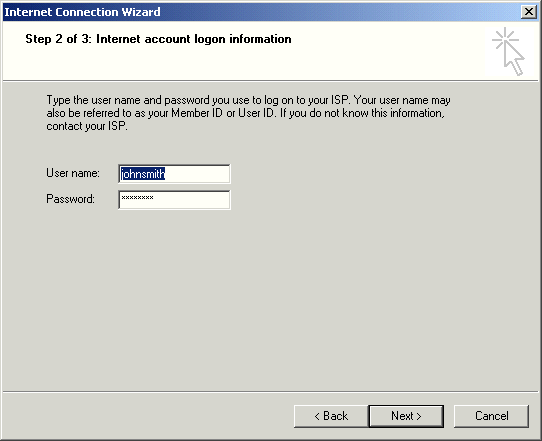The image size is (542, 441).
Task: Click the "User name:" label
Action: tap(73, 173)
